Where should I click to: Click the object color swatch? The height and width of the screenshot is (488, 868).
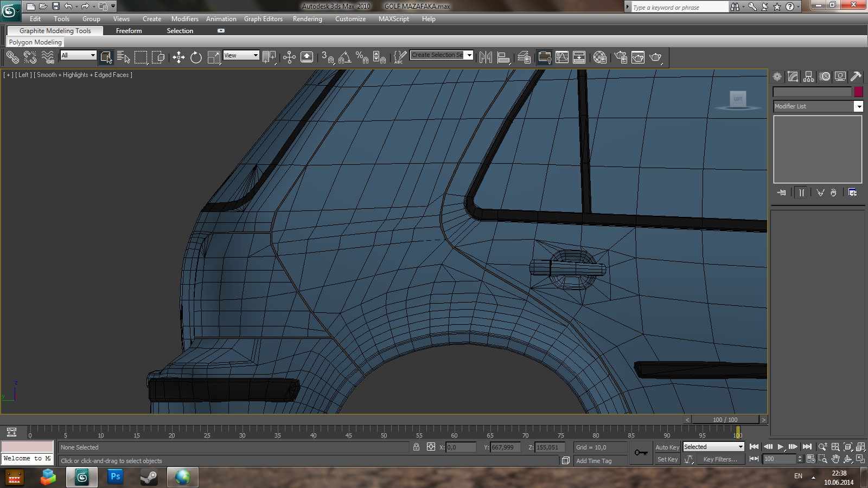(x=858, y=92)
